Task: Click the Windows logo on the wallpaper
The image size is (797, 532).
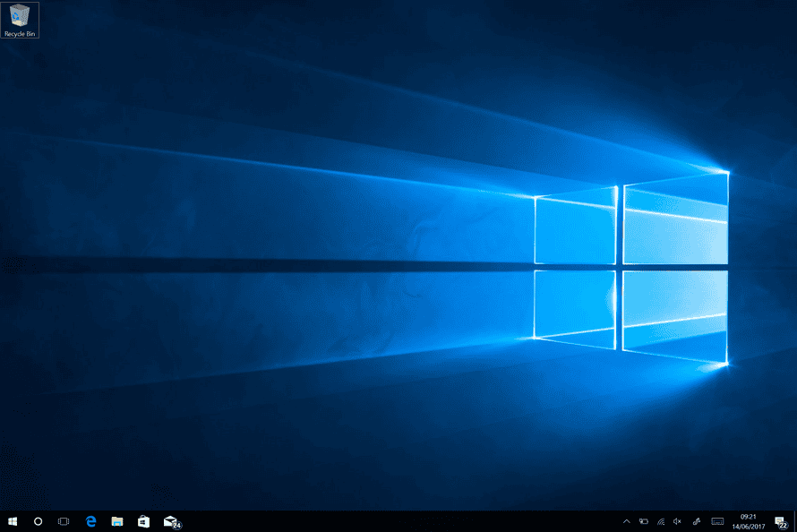Action: (631, 269)
